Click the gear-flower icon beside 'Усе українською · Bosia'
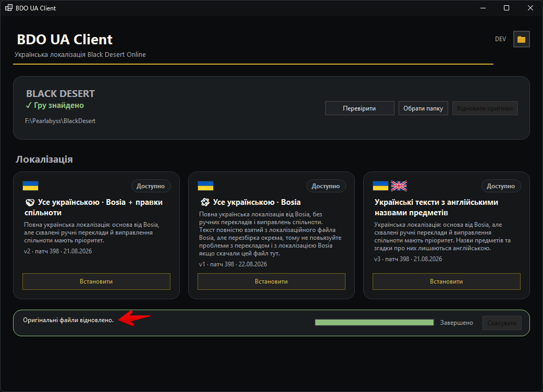 click(x=205, y=202)
